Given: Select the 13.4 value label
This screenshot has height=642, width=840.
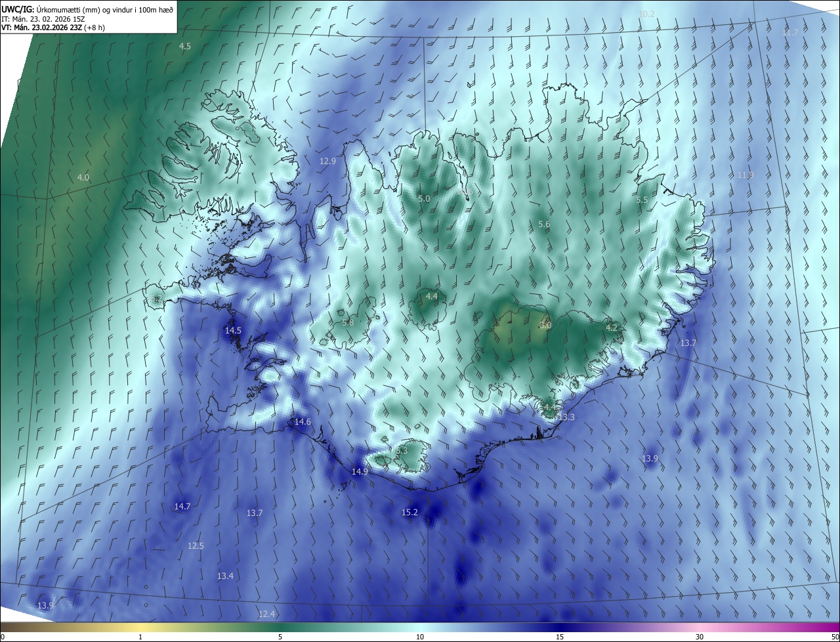Looking at the screenshot, I should point(225,576).
